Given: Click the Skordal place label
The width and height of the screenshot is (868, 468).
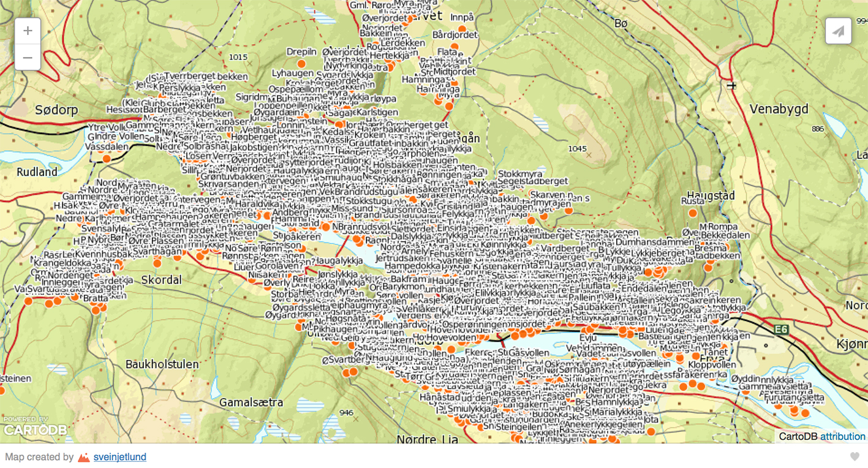Looking at the screenshot, I should click(162, 280).
